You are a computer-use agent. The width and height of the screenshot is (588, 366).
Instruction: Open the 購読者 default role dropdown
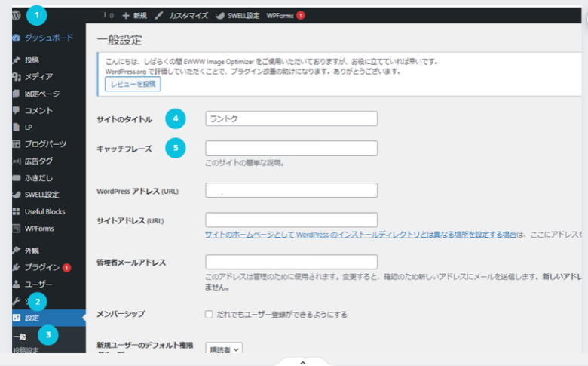click(x=224, y=349)
